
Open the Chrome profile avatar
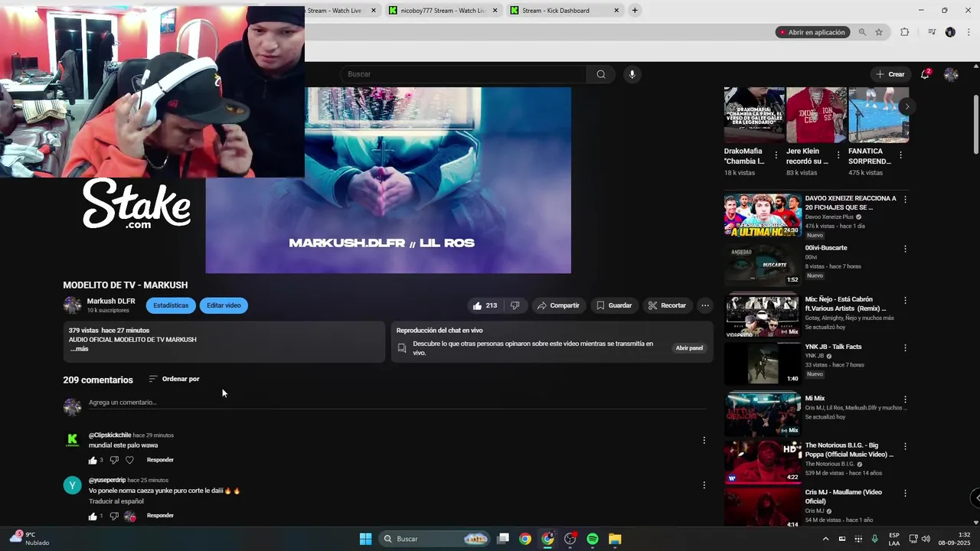pos(950,32)
